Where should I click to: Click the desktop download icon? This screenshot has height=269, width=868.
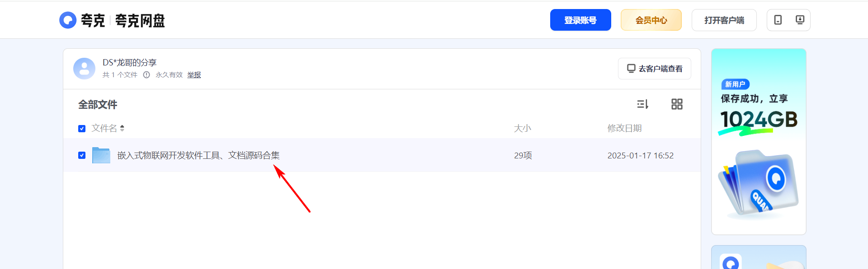800,20
